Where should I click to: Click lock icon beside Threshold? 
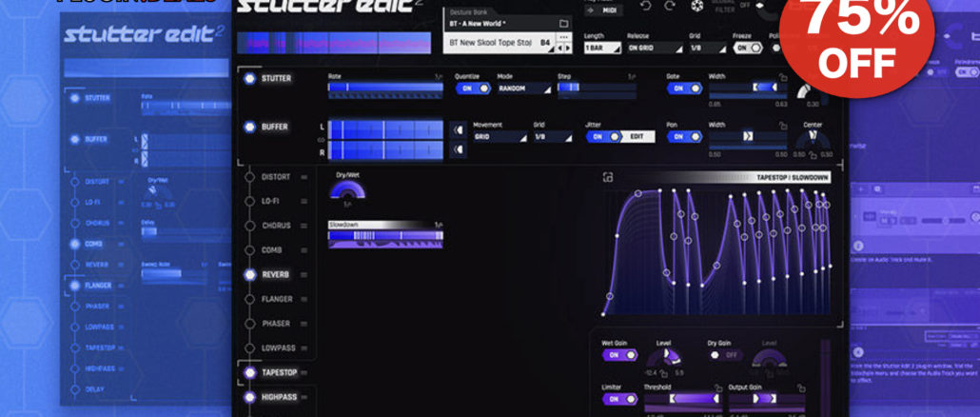(x=718, y=387)
